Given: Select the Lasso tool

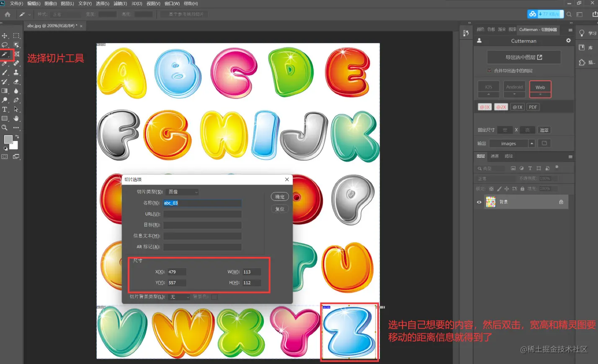Looking at the screenshot, I should point(5,45).
